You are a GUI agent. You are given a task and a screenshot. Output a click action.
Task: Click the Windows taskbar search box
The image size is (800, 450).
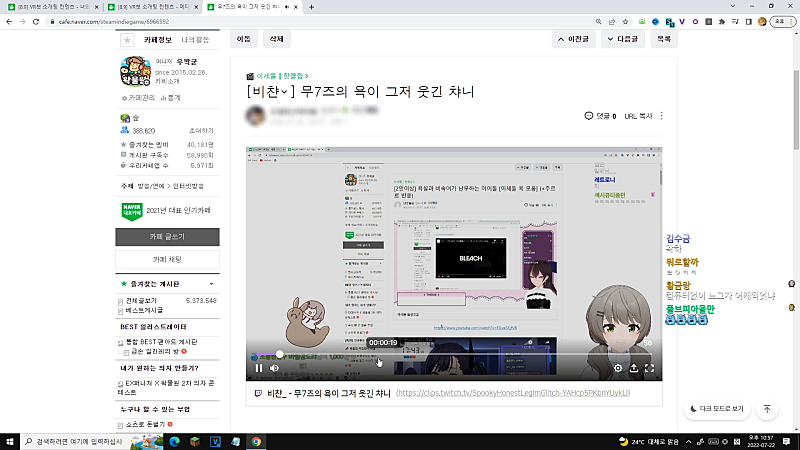tap(92, 441)
